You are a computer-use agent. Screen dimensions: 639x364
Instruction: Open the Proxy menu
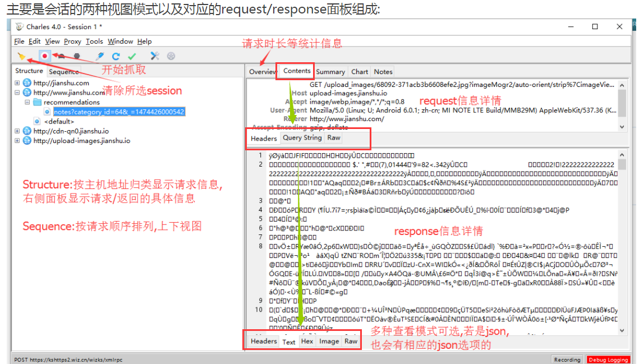(x=72, y=41)
